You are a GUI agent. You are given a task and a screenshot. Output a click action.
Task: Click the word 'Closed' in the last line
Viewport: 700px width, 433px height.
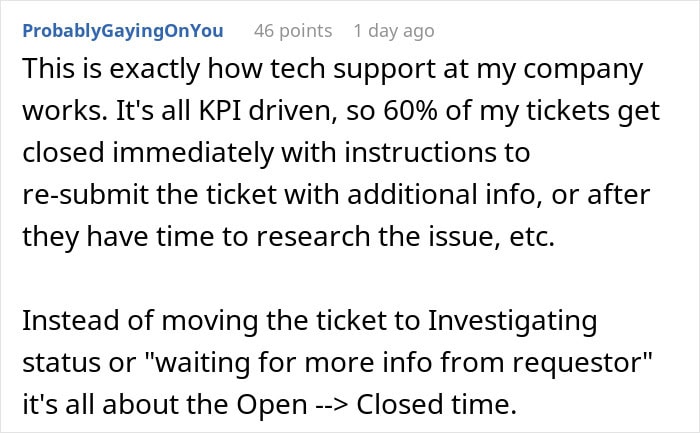(x=400, y=404)
